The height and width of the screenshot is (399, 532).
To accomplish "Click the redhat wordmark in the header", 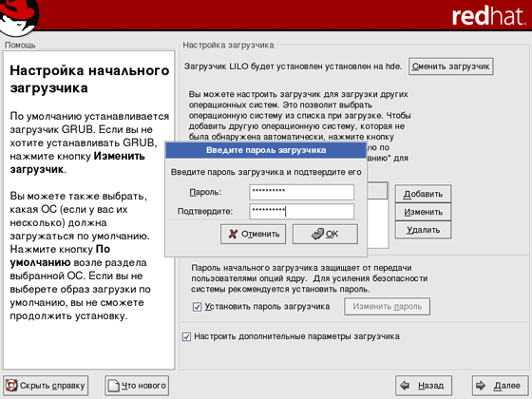I will tap(488, 16).
